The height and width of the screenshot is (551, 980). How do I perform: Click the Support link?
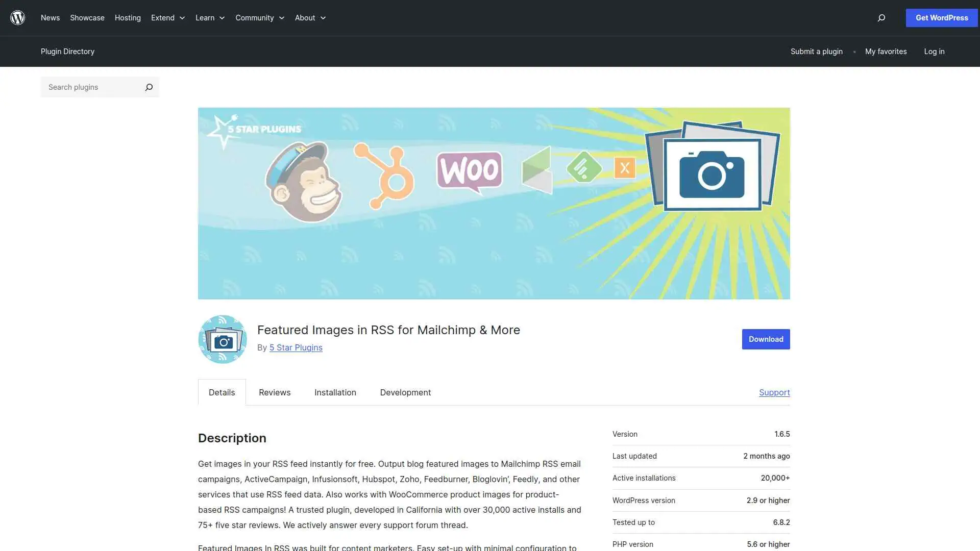(774, 392)
